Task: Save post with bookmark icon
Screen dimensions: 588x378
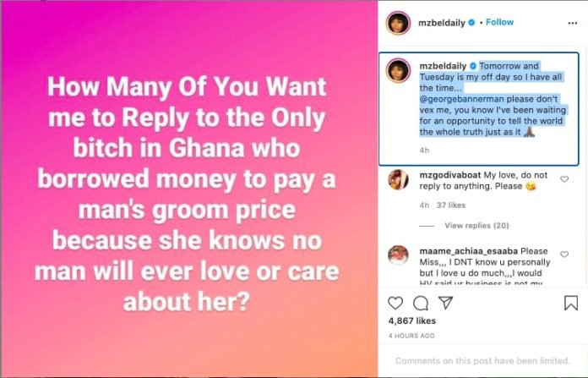Action: tap(571, 303)
